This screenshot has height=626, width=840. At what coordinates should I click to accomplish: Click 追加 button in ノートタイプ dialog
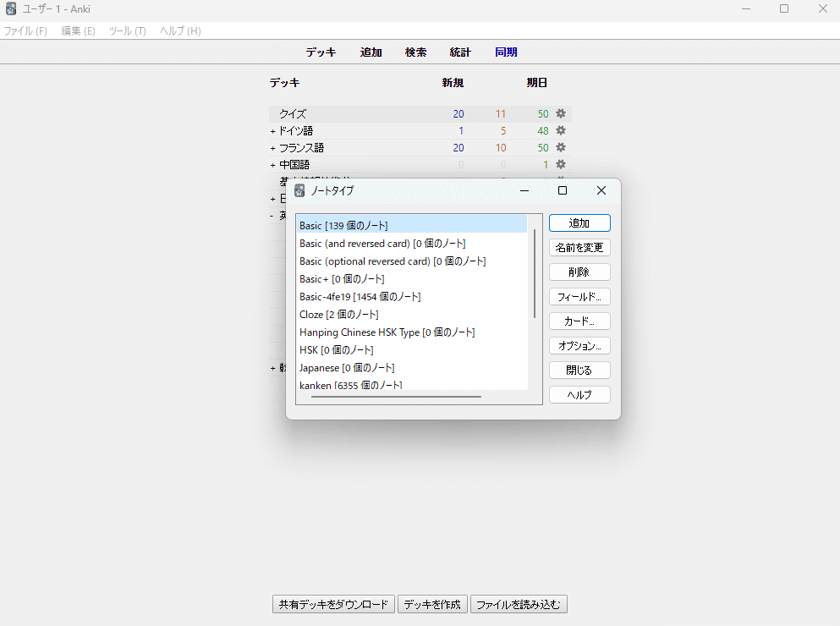click(579, 223)
